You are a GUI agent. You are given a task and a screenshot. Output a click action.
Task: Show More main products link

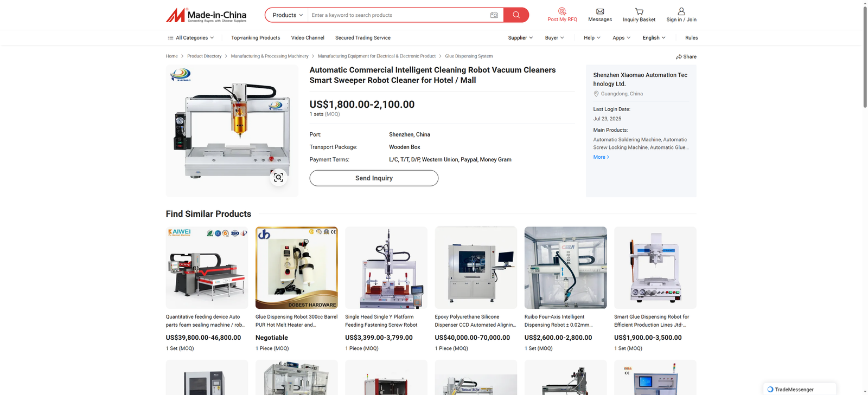pos(601,157)
